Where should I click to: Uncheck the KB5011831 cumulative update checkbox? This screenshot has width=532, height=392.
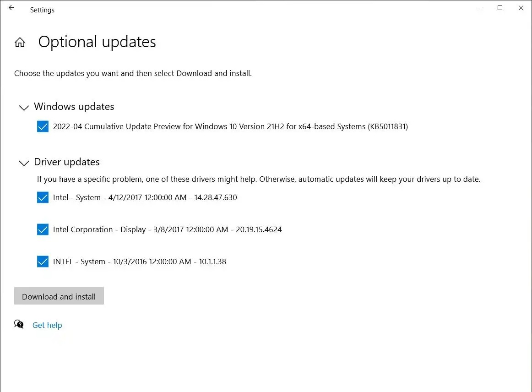click(43, 126)
